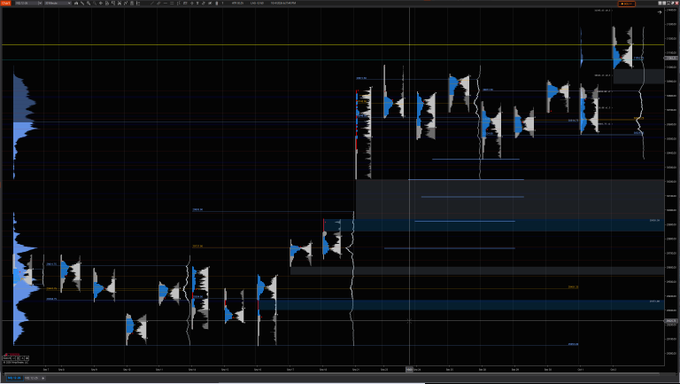Viewport: 680px width, 384px height.
Task: Switch to the active blue chart tab
Action: tap(14, 378)
